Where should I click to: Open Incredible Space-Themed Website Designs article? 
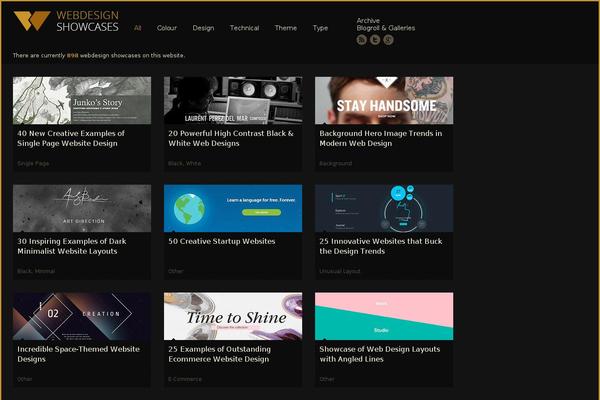tap(78, 354)
